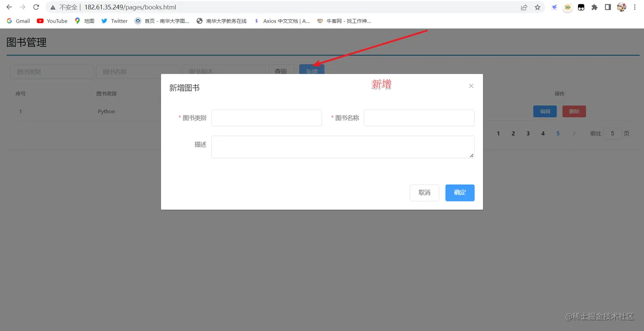The height and width of the screenshot is (331, 644).
Task: Open the 牛客网 bookmark
Action: click(x=344, y=21)
